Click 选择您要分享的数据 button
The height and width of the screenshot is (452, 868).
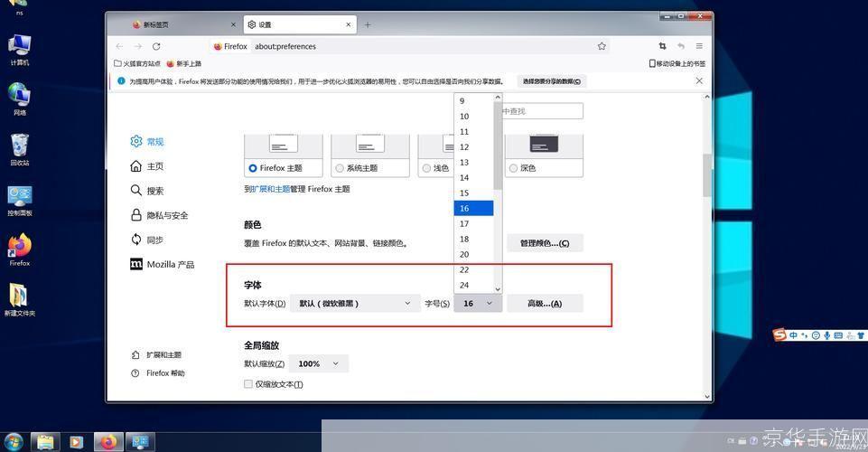tap(552, 81)
